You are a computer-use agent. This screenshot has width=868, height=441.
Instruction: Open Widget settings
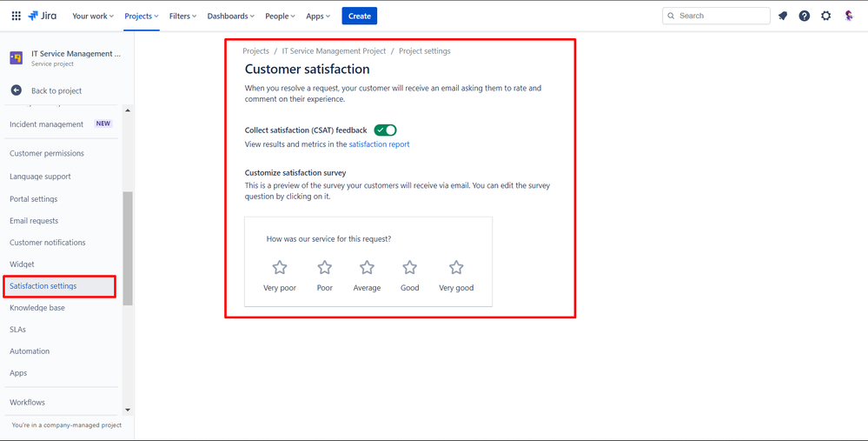pos(22,264)
